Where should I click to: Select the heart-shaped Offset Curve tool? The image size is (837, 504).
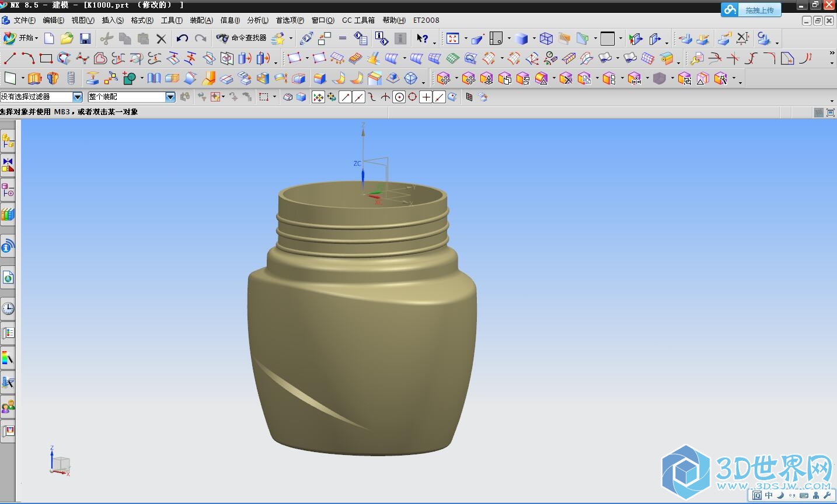(100, 58)
